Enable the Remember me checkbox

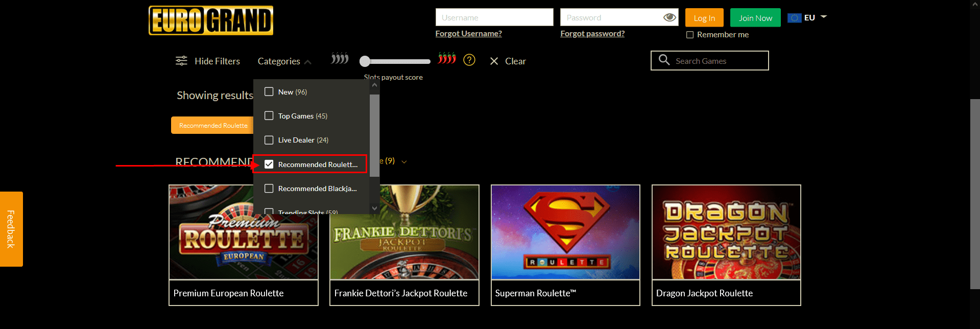tap(690, 35)
